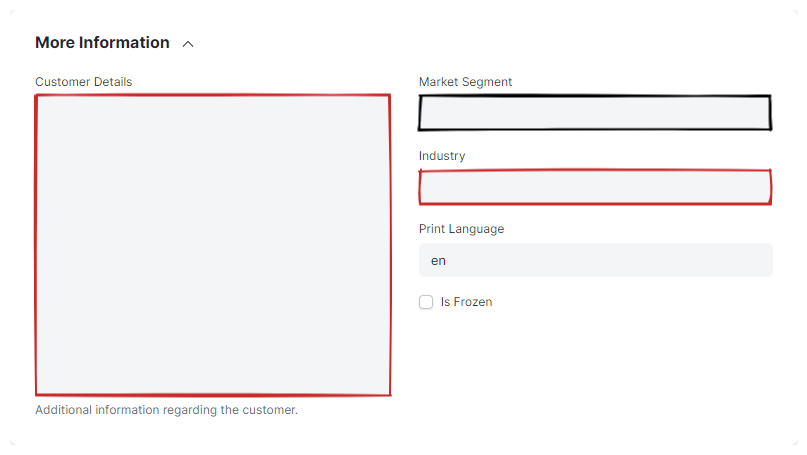Click the 'en' value in Print Language

coord(438,260)
